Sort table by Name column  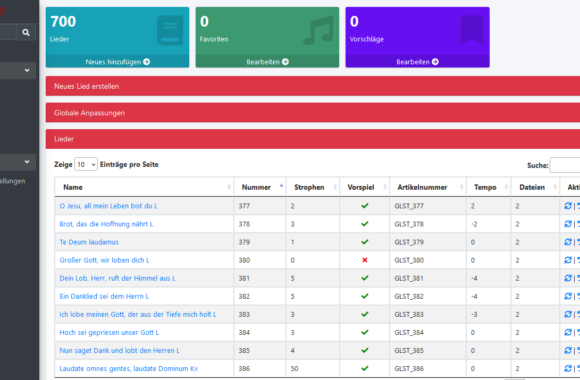144,187
